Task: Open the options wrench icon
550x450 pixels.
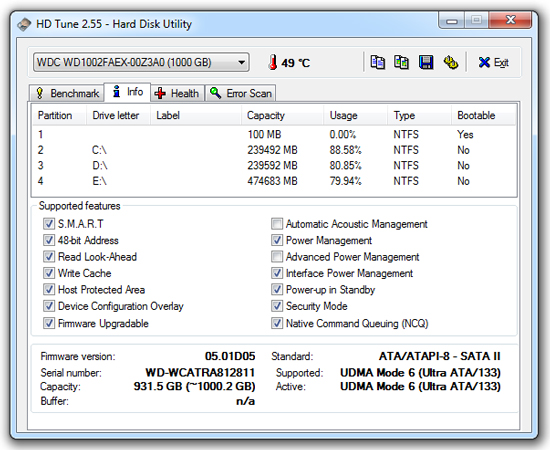Action: [x=450, y=62]
